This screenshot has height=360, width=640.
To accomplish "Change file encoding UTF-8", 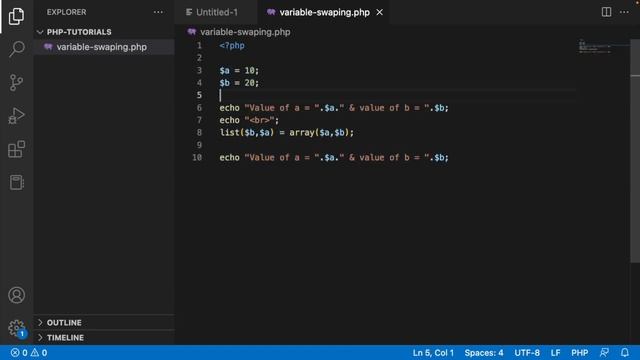I will point(527,353).
